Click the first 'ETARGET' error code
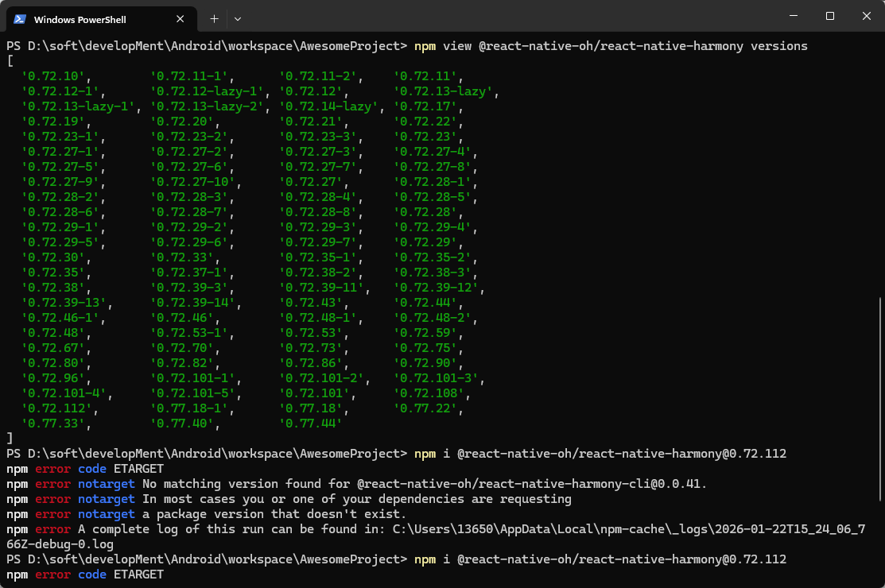The image size is (885, 588). [138, 469]
